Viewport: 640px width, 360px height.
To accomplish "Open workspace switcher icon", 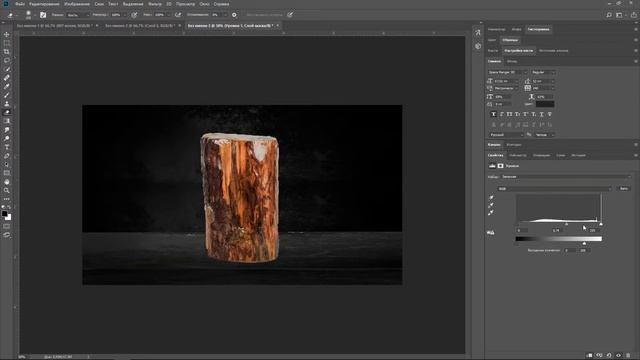I will 620,15.
